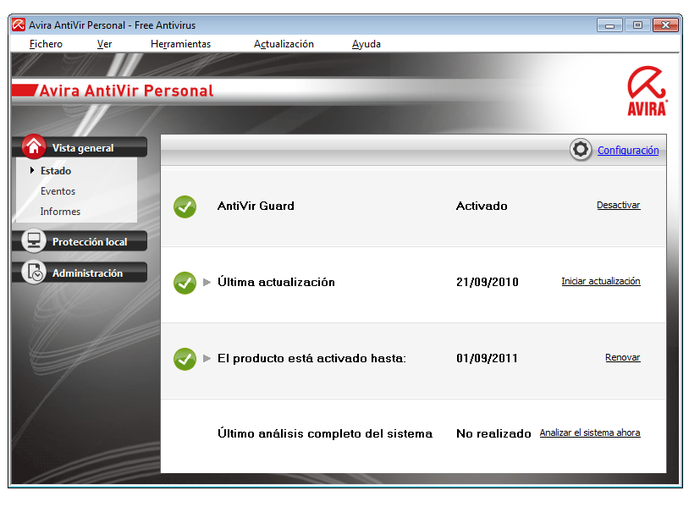Click the Avira title bar app icon
The height and width of the screenshot is (518, 700).
18,25
